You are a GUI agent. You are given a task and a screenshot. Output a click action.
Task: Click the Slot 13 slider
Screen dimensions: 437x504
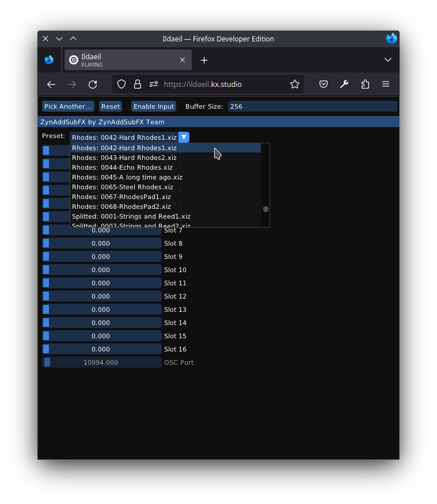[101, 309]
